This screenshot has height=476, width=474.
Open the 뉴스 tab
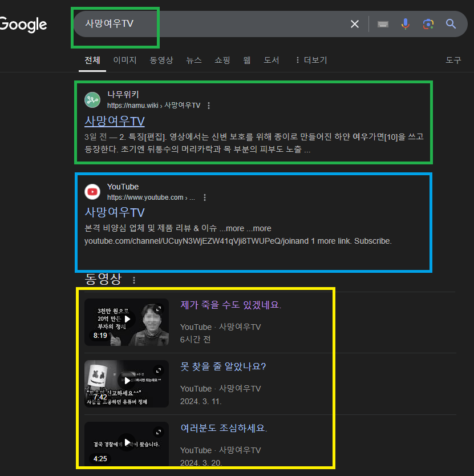click(193, 60)
